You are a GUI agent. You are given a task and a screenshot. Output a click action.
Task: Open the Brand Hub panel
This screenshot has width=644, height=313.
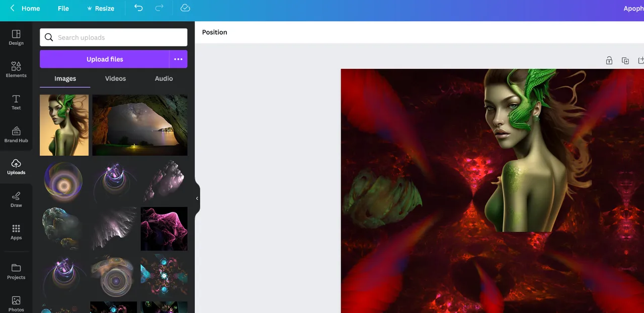point(16,134)
